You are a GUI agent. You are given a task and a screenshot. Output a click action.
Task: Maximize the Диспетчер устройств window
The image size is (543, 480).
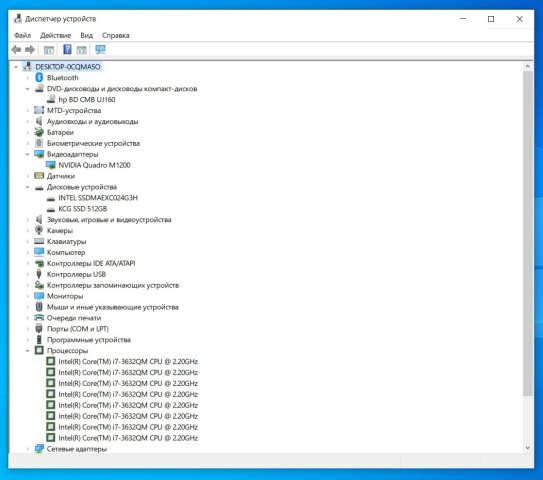491,19
